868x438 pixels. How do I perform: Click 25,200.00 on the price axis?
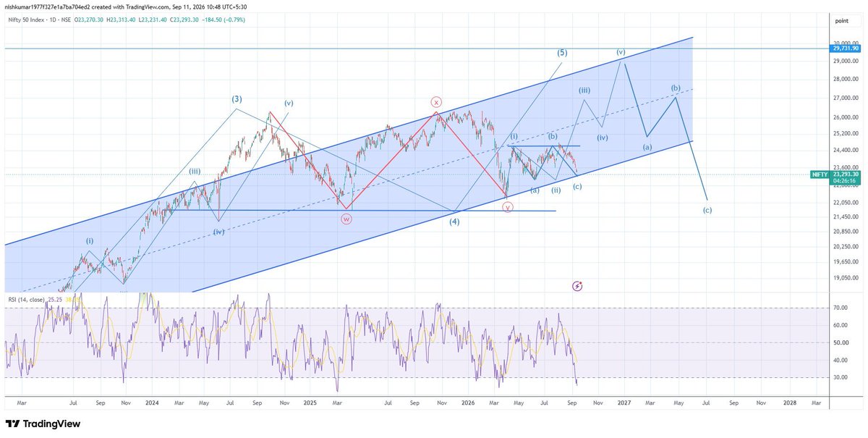click(846, 134)
